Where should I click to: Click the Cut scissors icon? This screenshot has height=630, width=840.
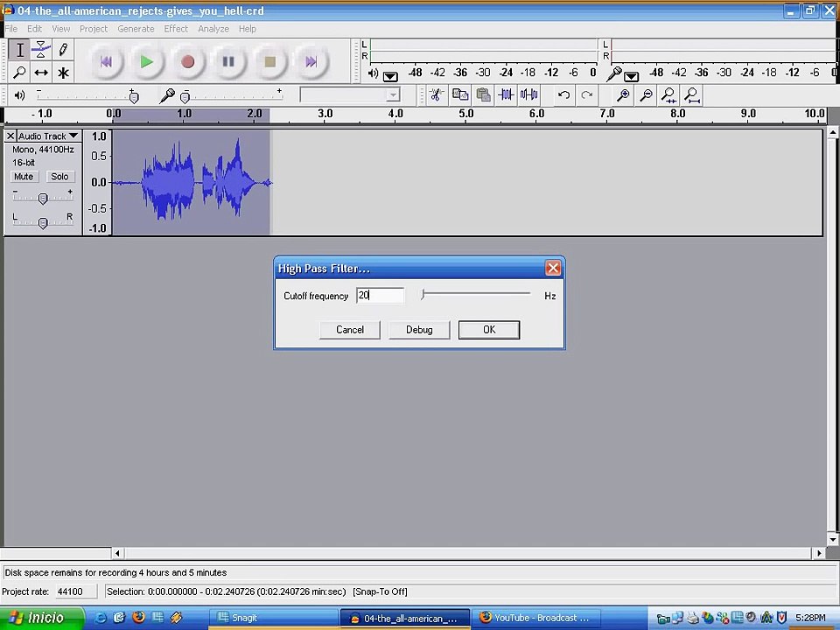(x=437, y=95)
